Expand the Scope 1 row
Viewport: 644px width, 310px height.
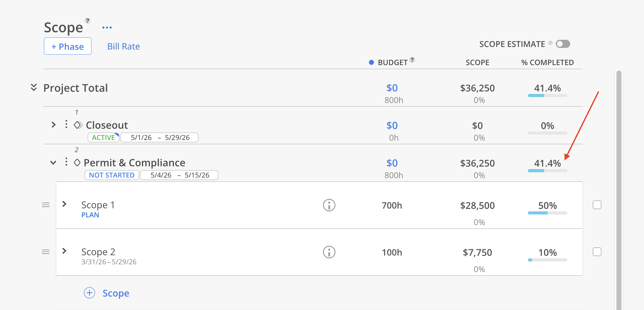64,204
